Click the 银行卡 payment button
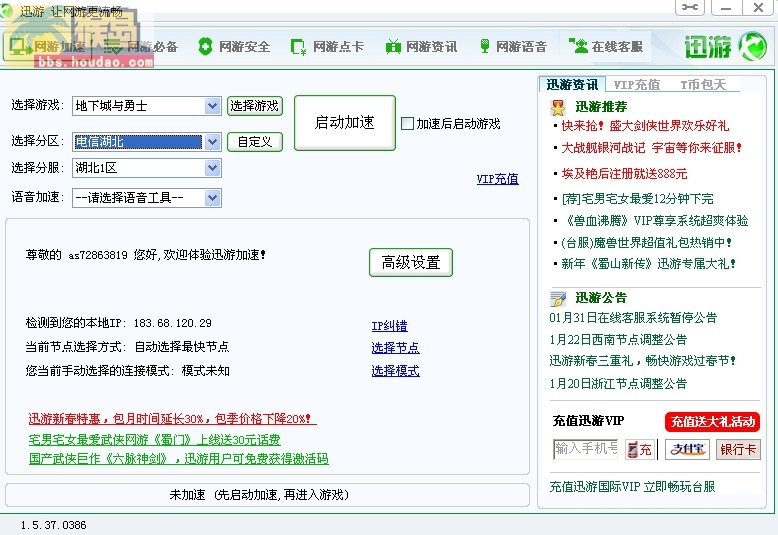Image resolution: width=778 pixels, height=535 pixels. (x=738, y=450)
